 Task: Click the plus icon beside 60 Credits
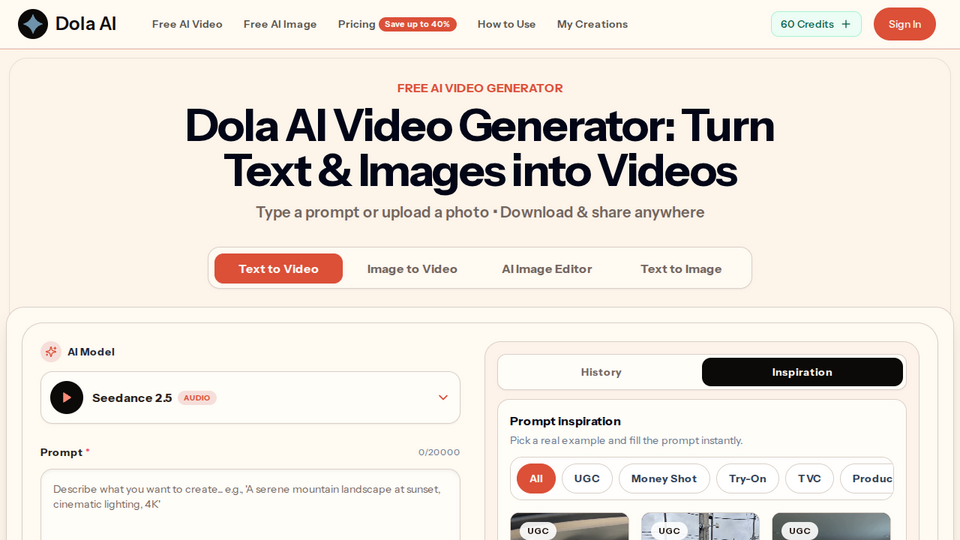[x=846, y=24]
